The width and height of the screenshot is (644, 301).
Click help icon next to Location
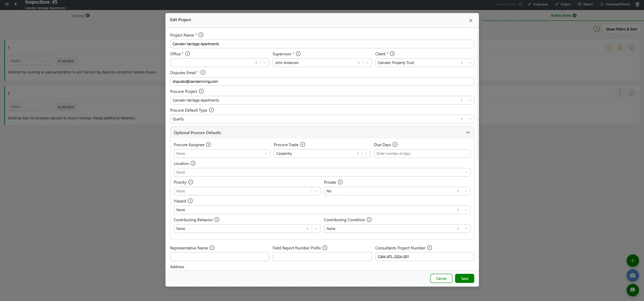[193, 163]
